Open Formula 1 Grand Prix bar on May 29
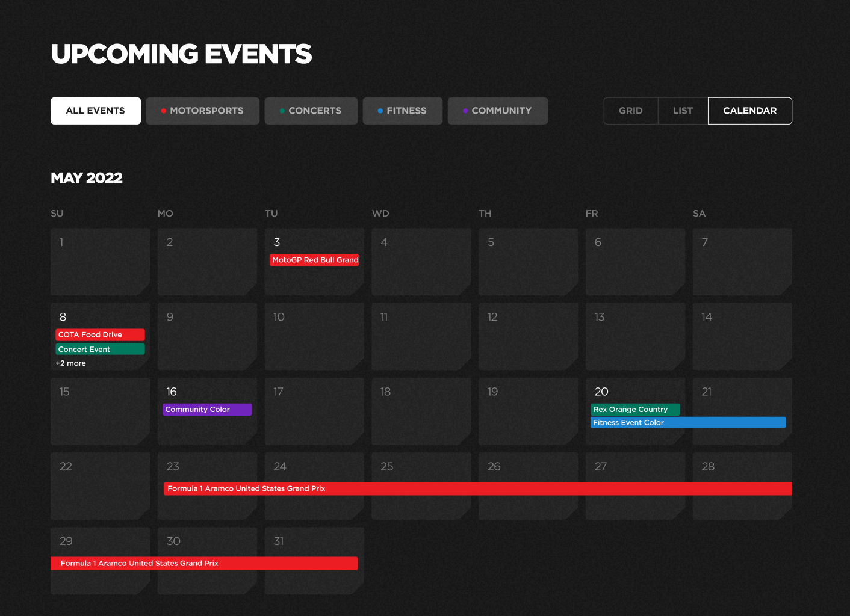Viewport: 850px width, 616px height. pyautogui.click(x=204, y=564)
